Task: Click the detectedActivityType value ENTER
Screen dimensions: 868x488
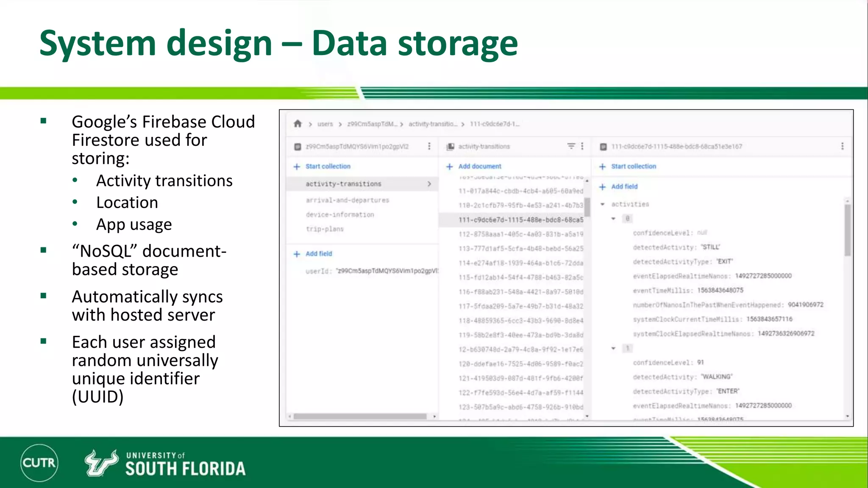Action: click(728, 391)
